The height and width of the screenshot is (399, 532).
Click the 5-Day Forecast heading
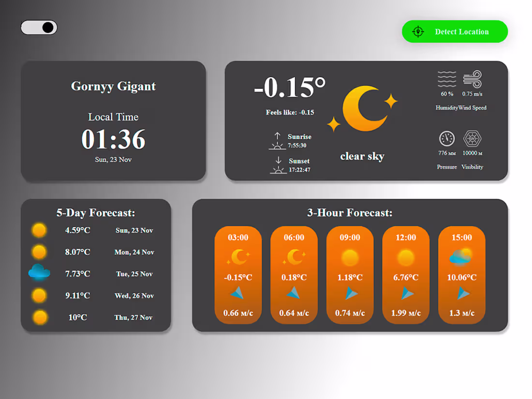tap(96, 213)
